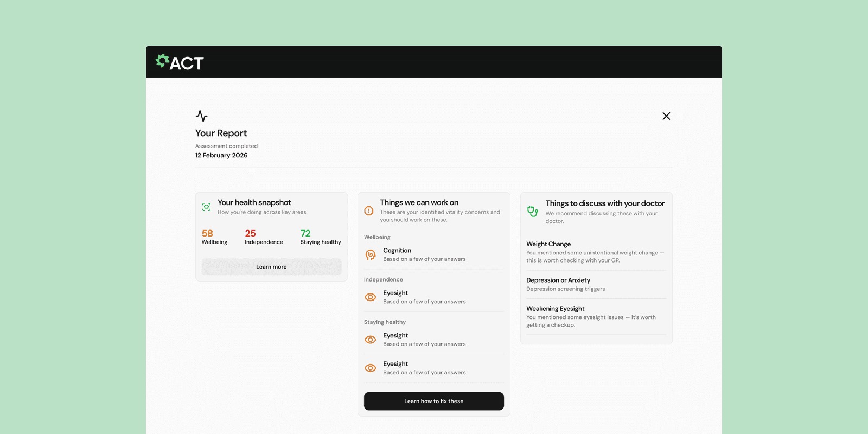Click Learn how to fix these
Screen dimensions: 868x434
[434, 401]
